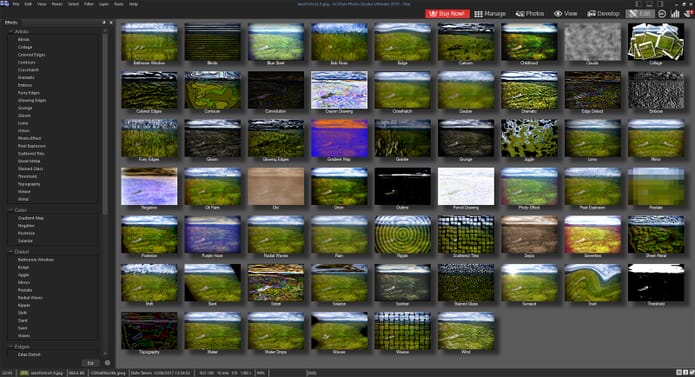Switch to Photos mode

coord(529,13)
